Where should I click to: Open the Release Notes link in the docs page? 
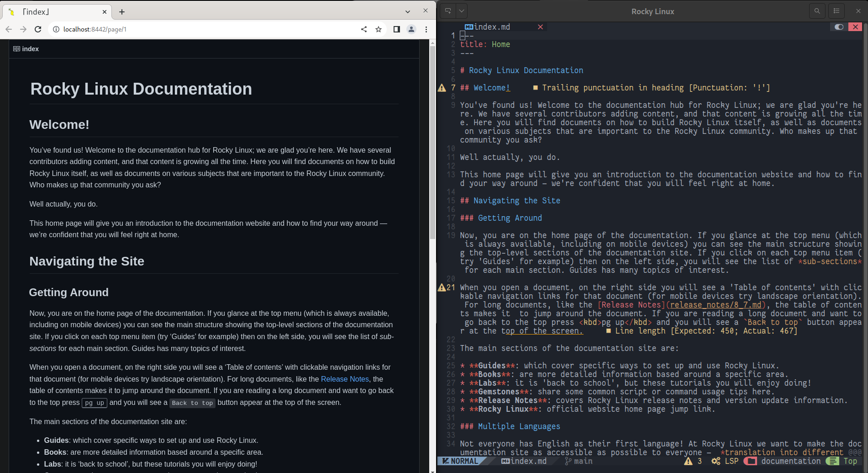click(344, 379)
